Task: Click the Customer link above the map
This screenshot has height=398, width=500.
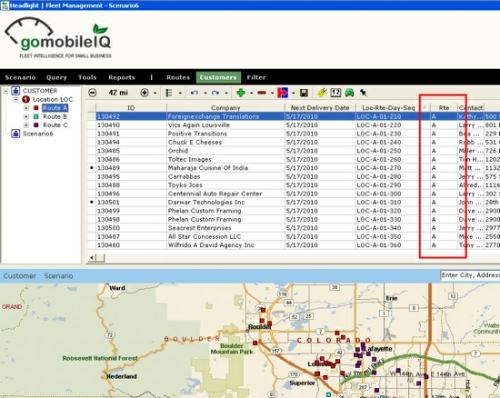Action: (20, 276)
